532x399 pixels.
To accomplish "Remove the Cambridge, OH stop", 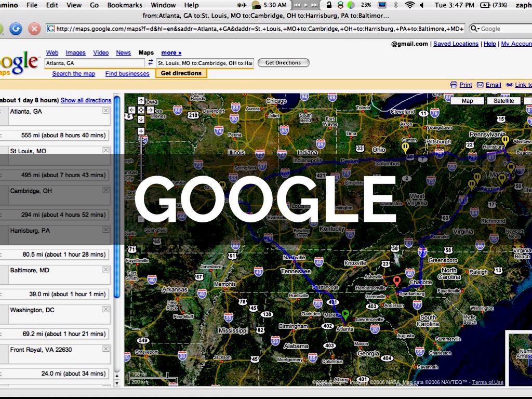I will (106, 190).
